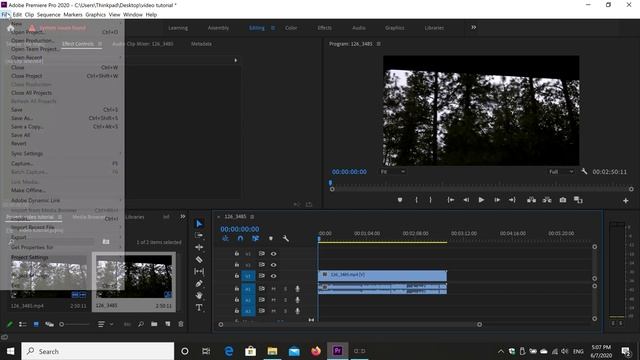640x360 pixels.
Task: Select the Ripple Edit tool
Action: click(x=199, y=247)
